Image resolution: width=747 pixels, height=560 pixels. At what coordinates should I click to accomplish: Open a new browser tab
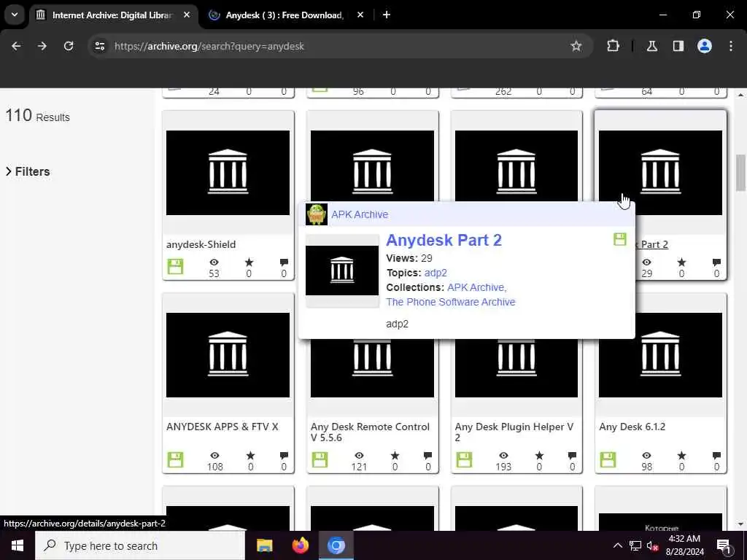387,15
